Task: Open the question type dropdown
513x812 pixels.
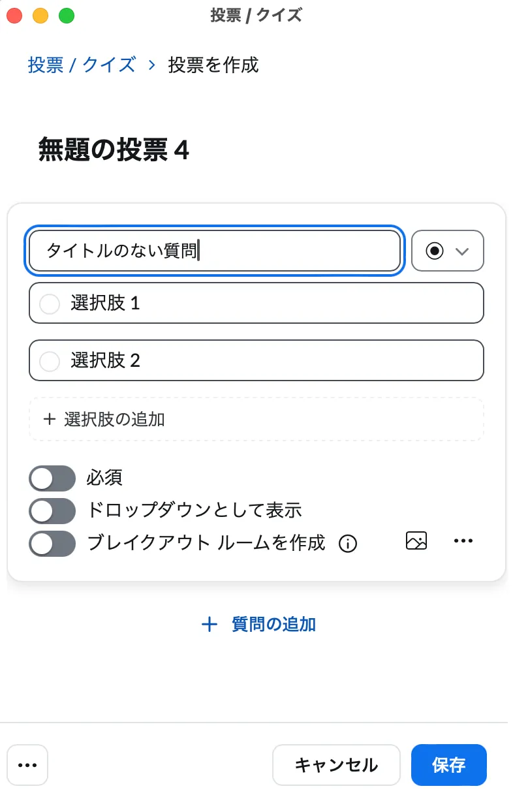Action: [463, 251]
